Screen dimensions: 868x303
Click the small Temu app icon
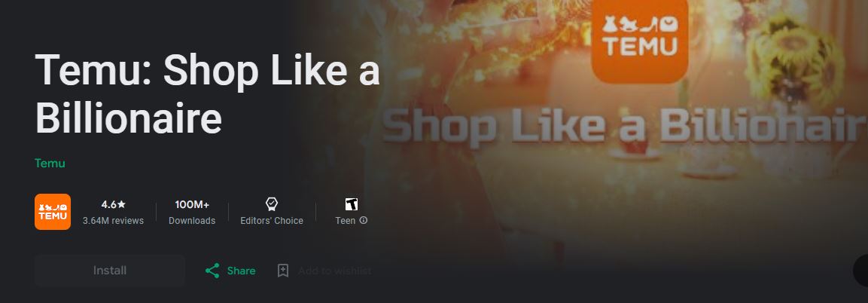coord(53,212)
